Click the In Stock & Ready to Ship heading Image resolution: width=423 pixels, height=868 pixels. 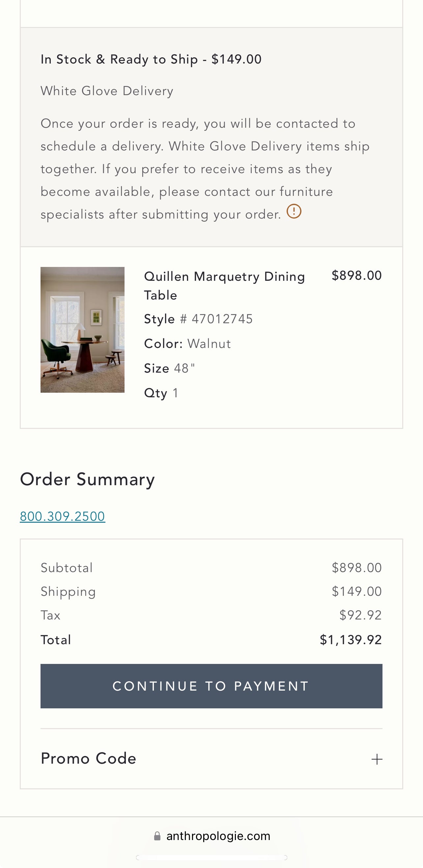(x=151, y=59)
